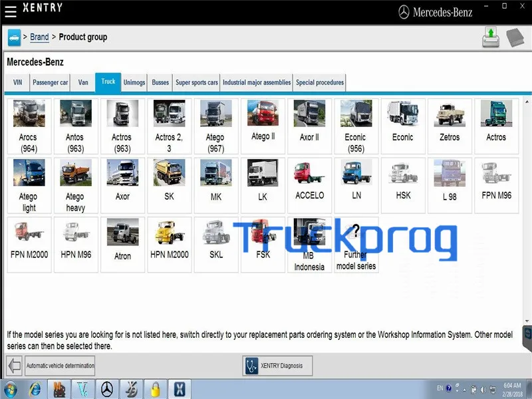Image resolution: width=532 pixels, height=399 pixels.
Task: Open the Brand breadcrumb link
Action: click(x=39, y=37)
